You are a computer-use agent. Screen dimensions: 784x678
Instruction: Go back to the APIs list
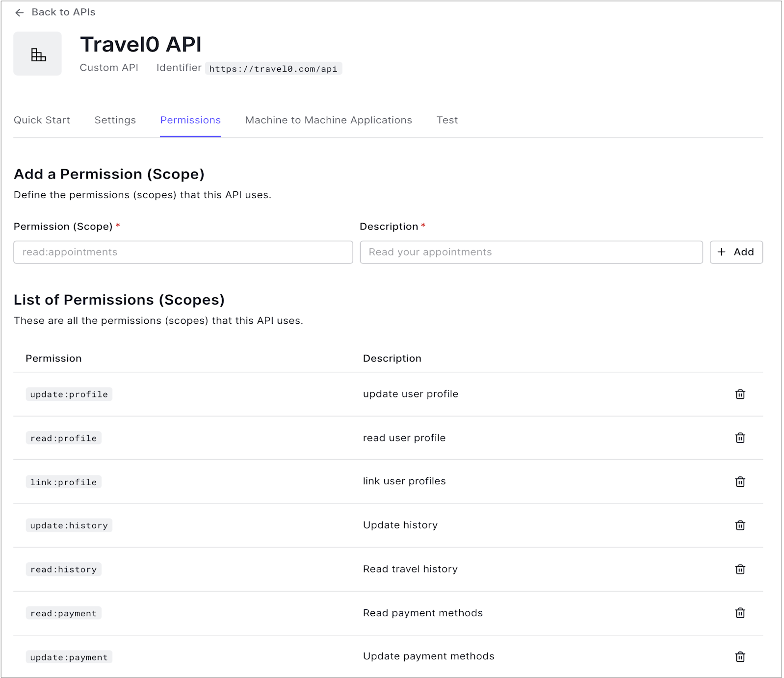(x=55, y=12)
